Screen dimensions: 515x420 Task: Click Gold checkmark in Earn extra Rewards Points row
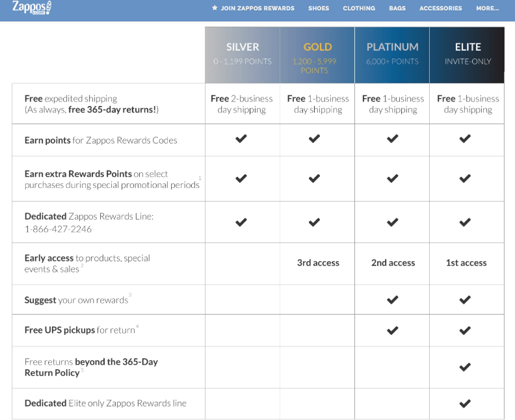pyautogui.click(x=314, y=178)
